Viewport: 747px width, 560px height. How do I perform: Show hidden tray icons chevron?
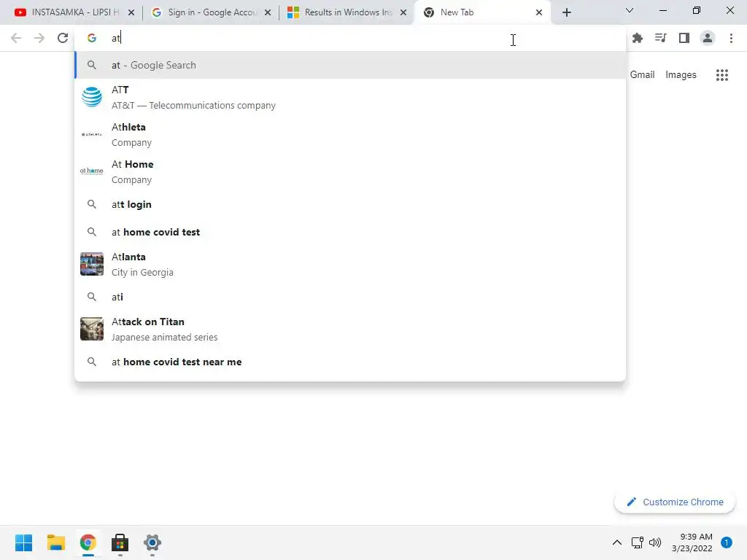pos(617,542)
